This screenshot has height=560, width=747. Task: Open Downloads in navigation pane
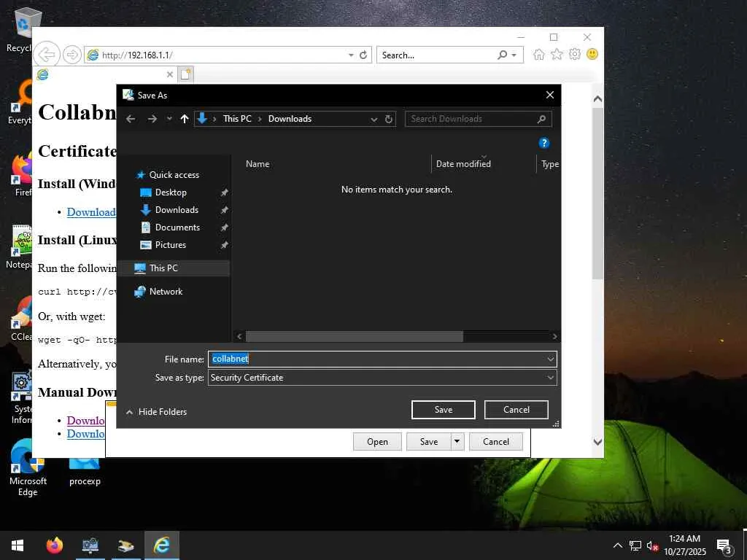[x=177, y=210]
